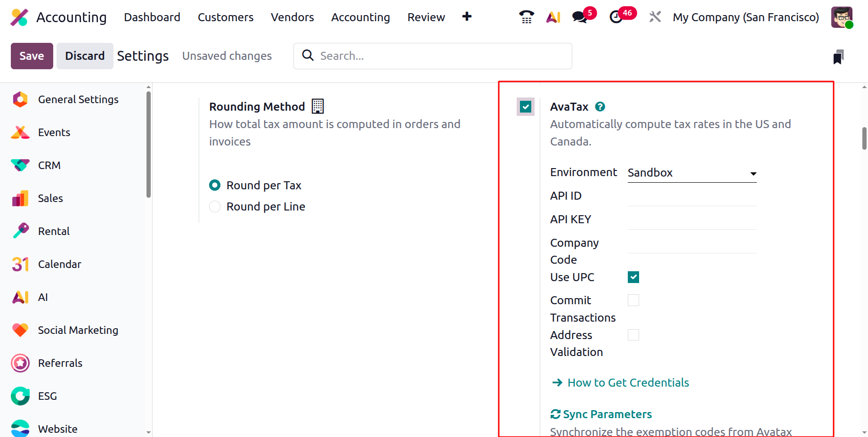This screenshot has height=437, width=868.
Task: Open the conversations messages icon
Action: 580,17
